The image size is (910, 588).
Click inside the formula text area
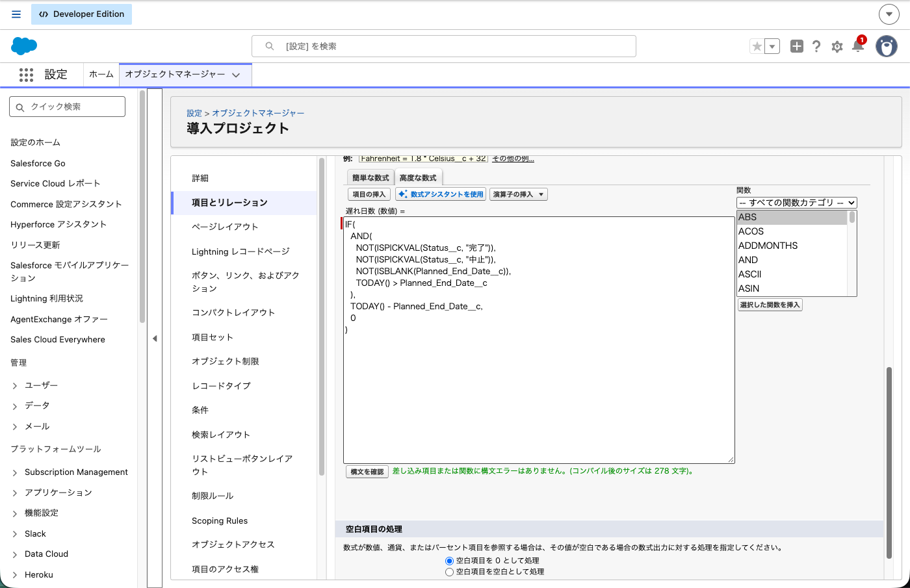(539, 340)
